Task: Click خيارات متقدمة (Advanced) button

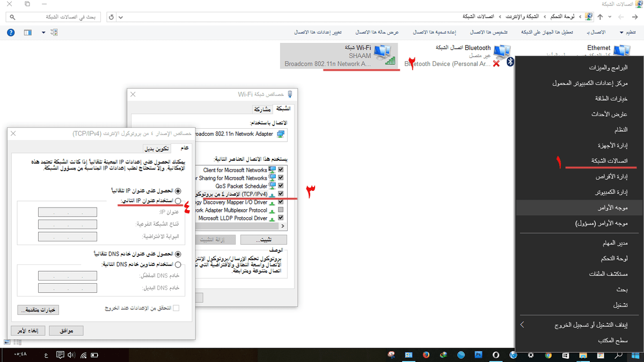Action: [38, 310]
